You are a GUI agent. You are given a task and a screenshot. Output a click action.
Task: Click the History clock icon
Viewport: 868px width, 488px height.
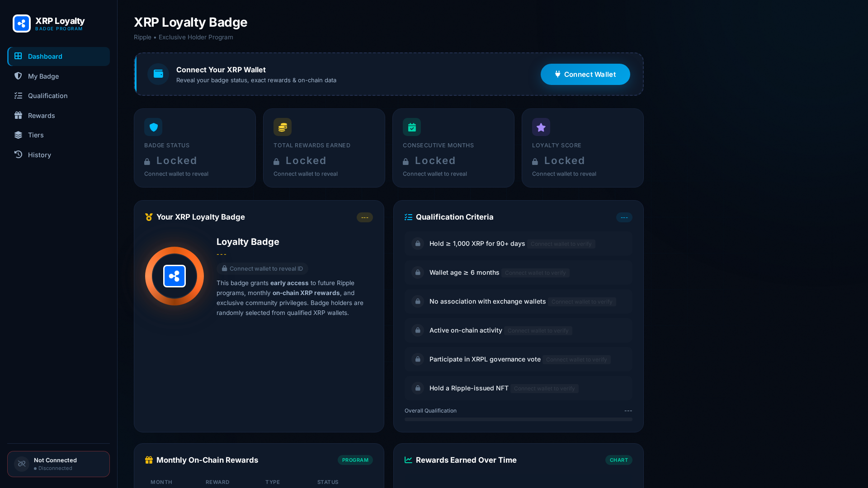click(x=18, y=155)
